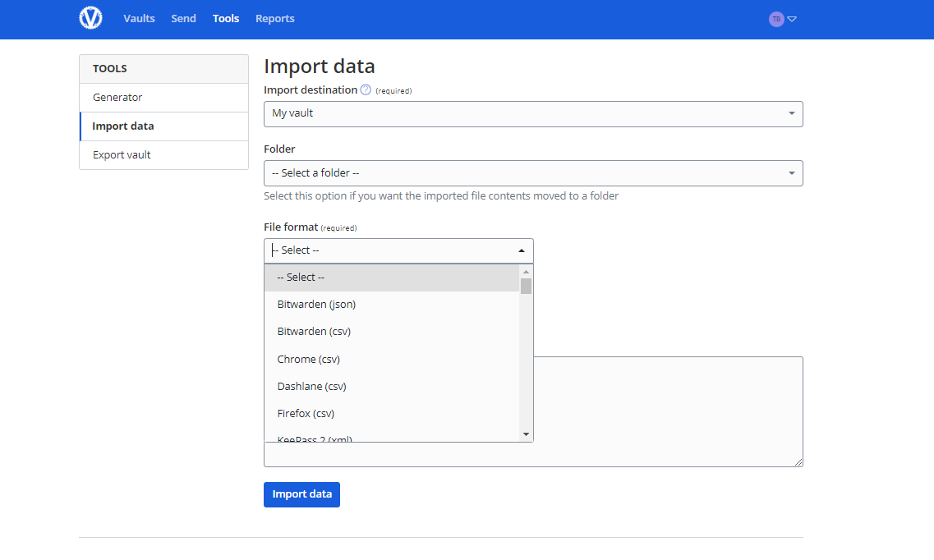The image size is (934, 560).
Task: Select Export vault in the Tools sidebar
Action: 163,154
